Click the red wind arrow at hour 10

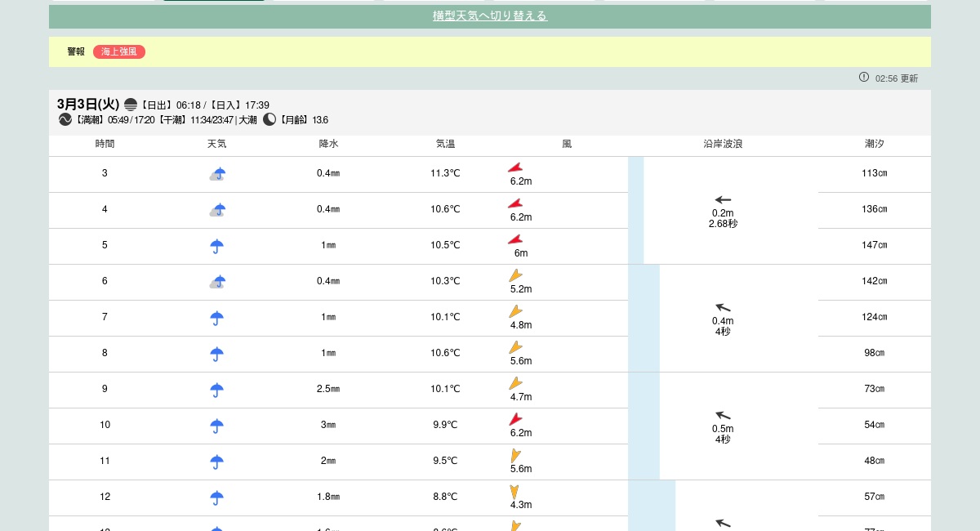[515, 419]
